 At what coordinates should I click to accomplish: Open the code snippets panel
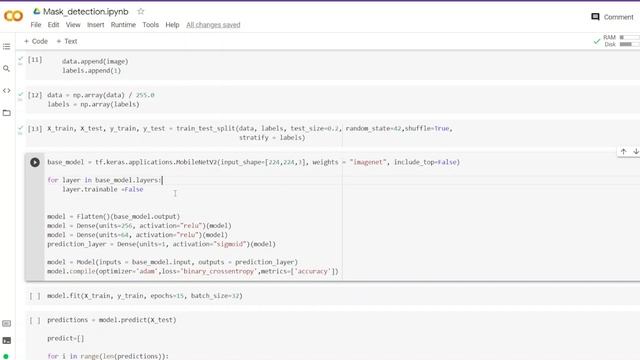click(7, 91)
